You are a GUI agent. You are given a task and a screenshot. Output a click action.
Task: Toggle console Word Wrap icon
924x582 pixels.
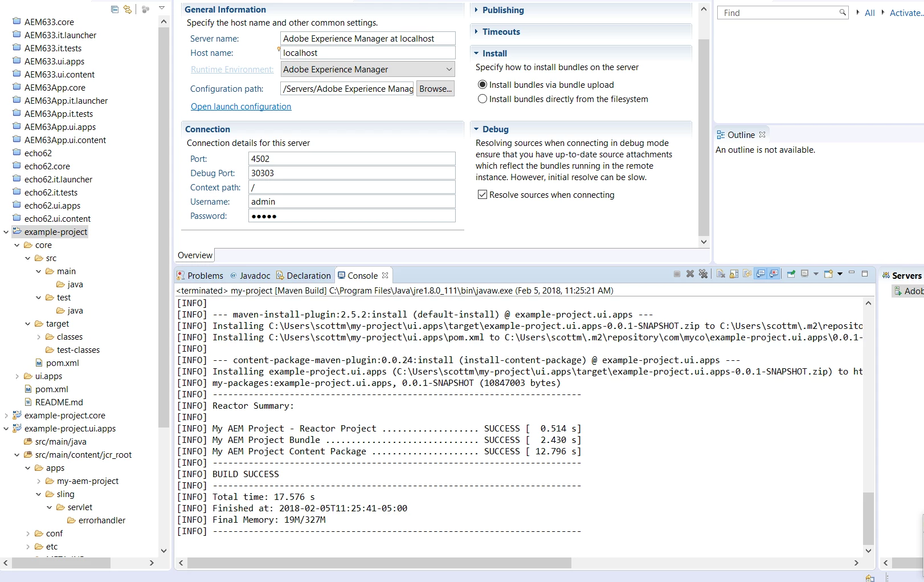[747, 274]
